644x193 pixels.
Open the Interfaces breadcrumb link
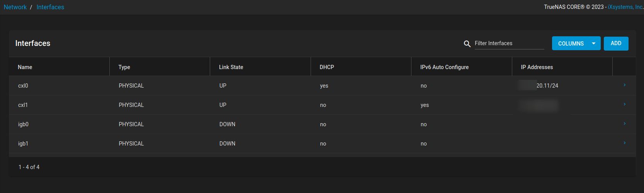coord(50,7)
